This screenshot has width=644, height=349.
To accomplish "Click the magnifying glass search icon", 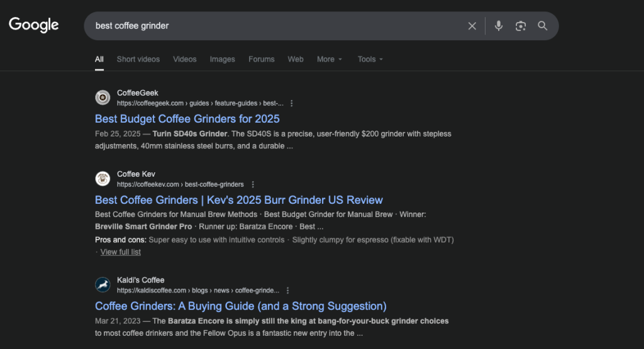I will click(543, 26).
